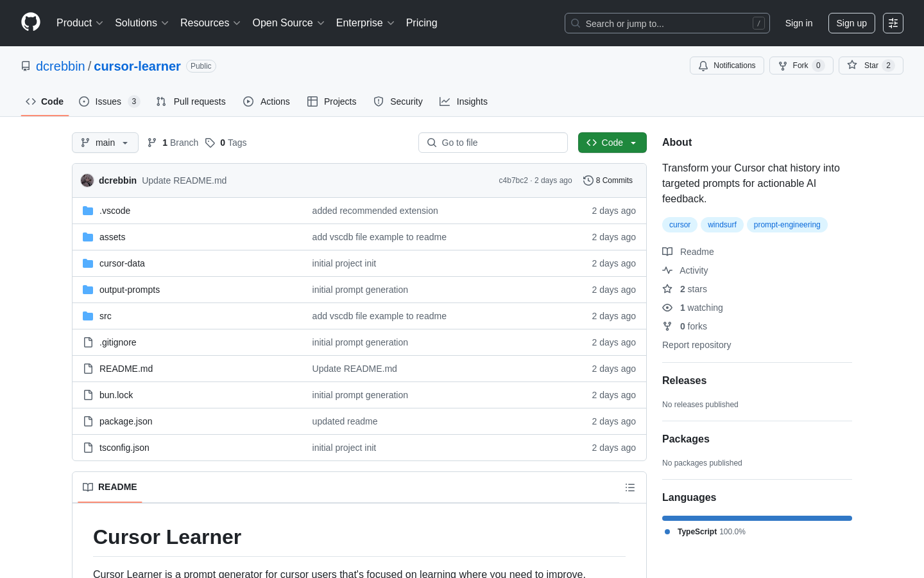Viewport: 924px width, 578px height.
Task: Switch to the Security tab
Action: (x=398, y=101)
